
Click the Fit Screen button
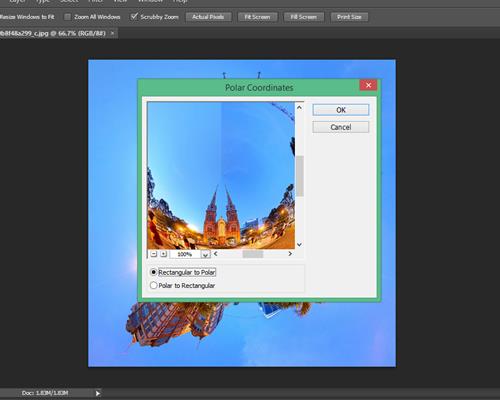pos(257,17)
